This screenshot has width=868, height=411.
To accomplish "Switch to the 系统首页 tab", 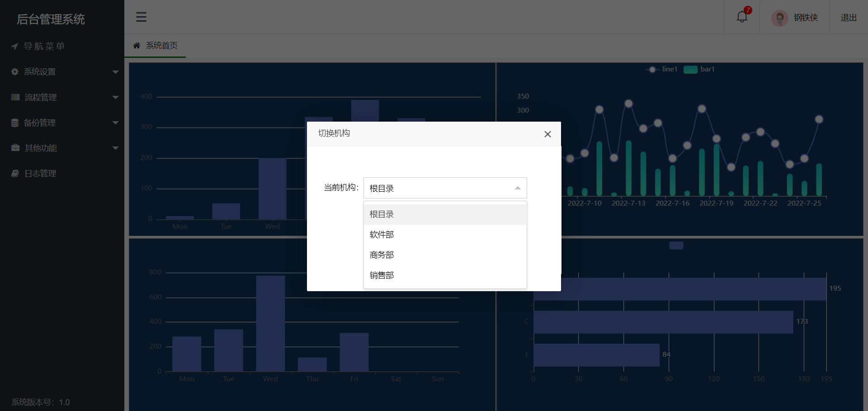I will pos(161,45).
